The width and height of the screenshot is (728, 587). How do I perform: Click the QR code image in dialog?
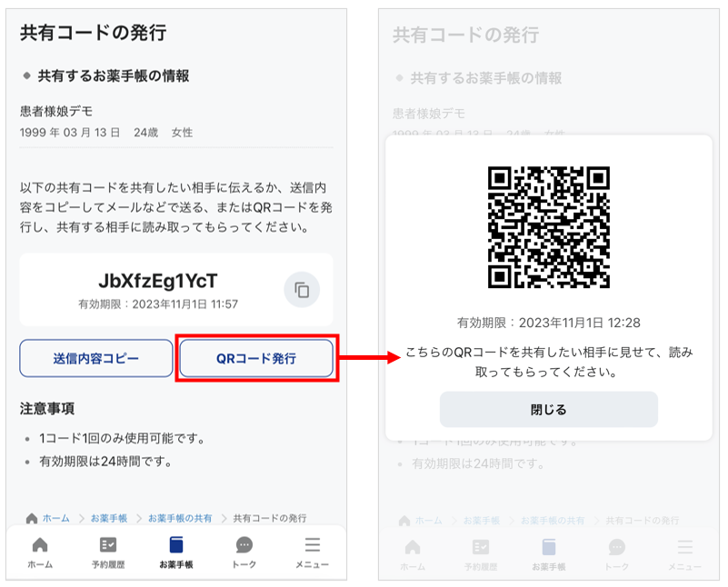click(x=548, y=227)
